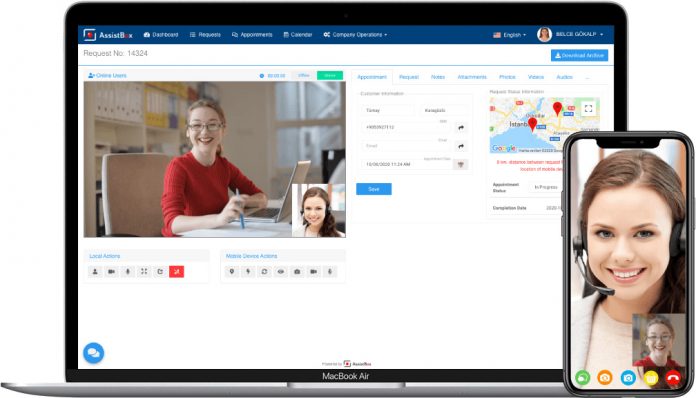Open the Company Operations dropdown menu
This screenshot has height=398, width=696.
[x=355, y=35]
